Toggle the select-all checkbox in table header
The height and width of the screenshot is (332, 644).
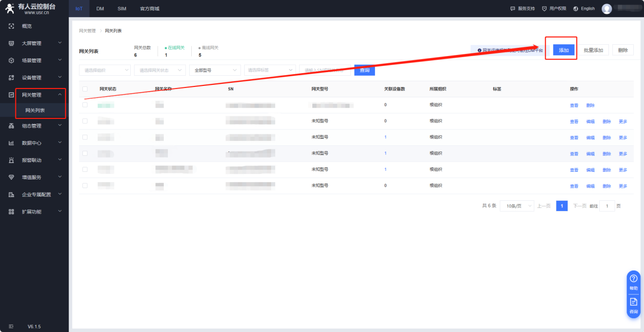click(x=85, y=89)
